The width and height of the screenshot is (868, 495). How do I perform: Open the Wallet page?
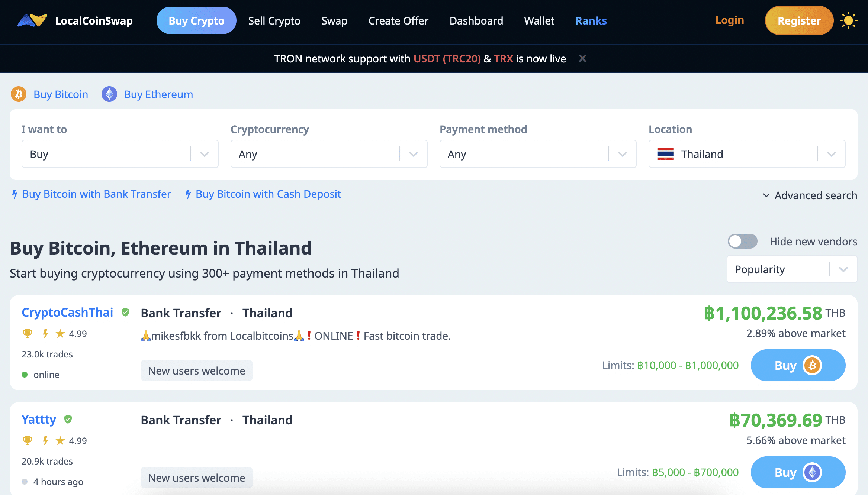(539, 20)
